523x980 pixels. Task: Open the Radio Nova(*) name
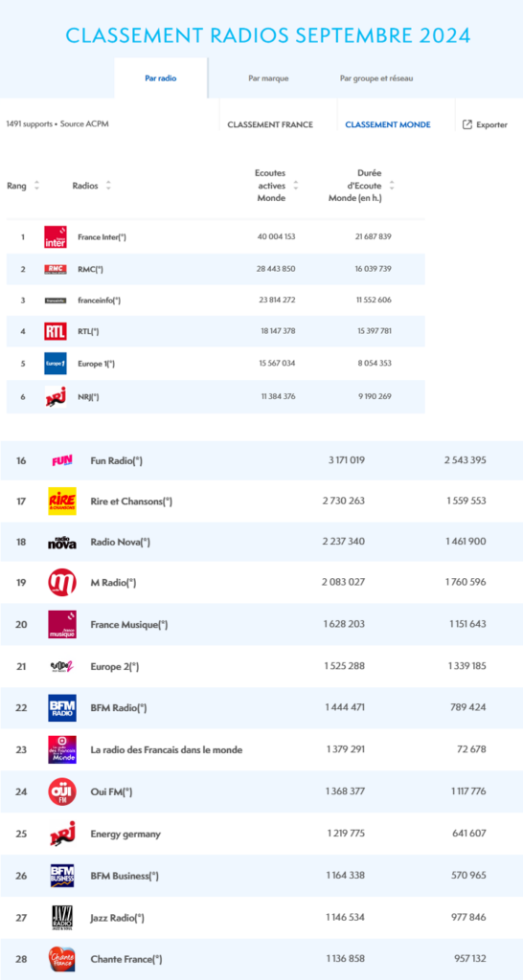tap(120, 542)
